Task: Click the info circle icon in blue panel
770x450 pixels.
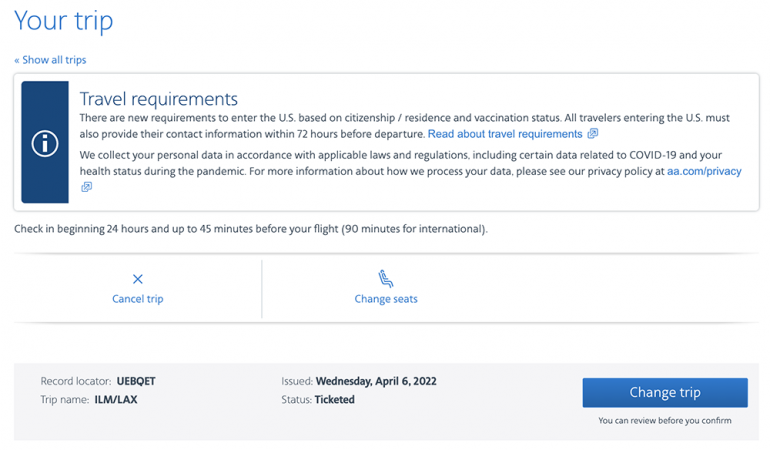Action: pos(45,143)
